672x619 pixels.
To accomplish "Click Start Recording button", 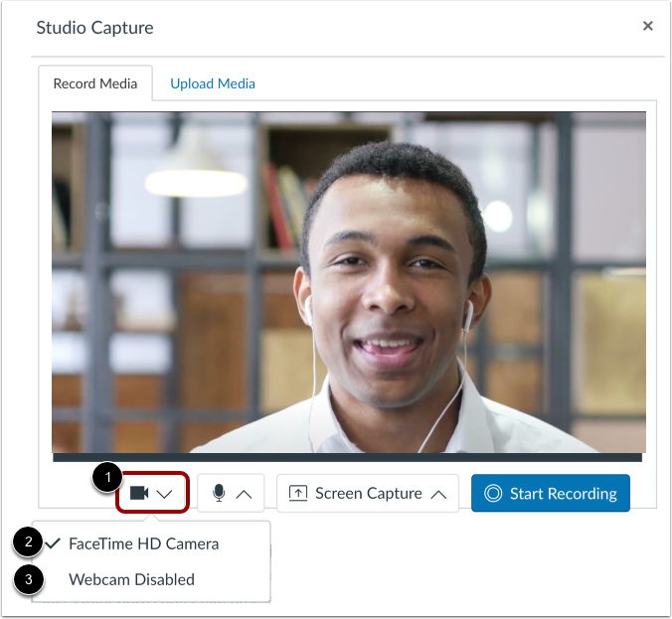I will [551, 493].
